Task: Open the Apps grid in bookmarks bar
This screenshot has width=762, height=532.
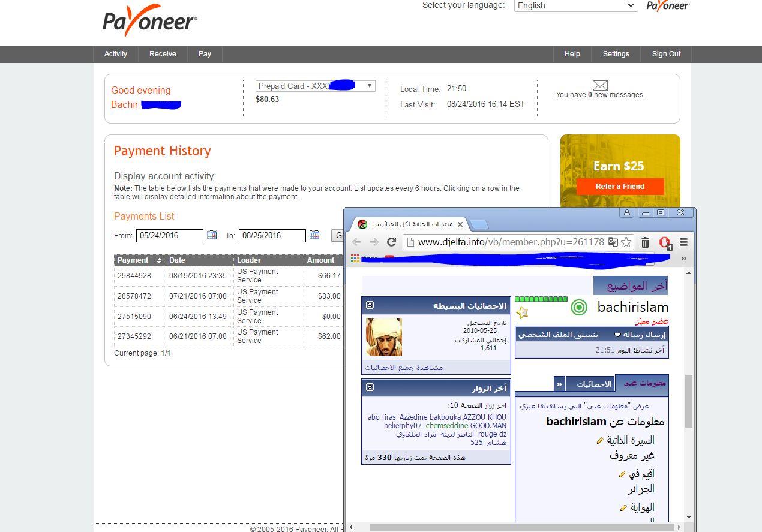Action: tap(355, 258)
